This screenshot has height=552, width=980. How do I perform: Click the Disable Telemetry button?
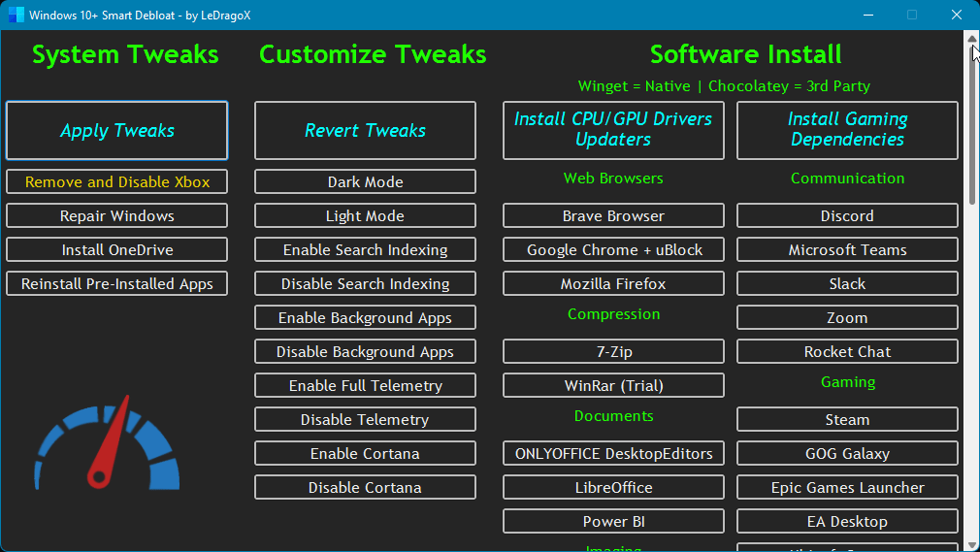(365, 419)
